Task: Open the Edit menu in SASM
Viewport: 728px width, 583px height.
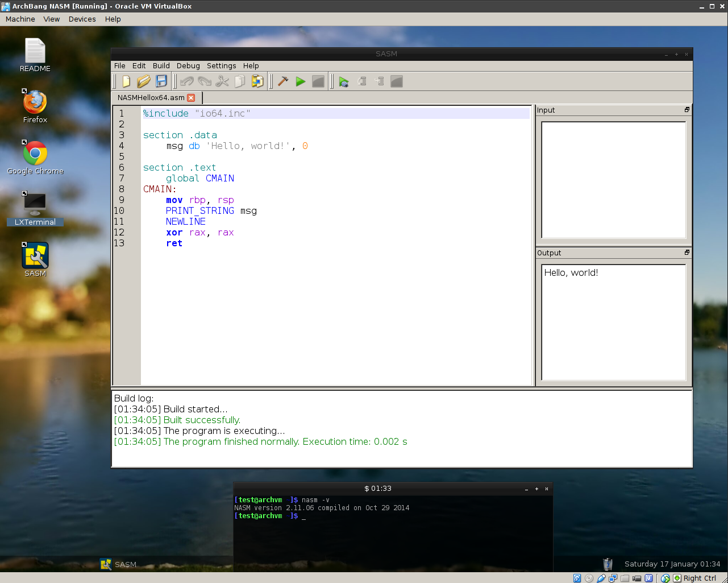Action: tap(139, 65)
